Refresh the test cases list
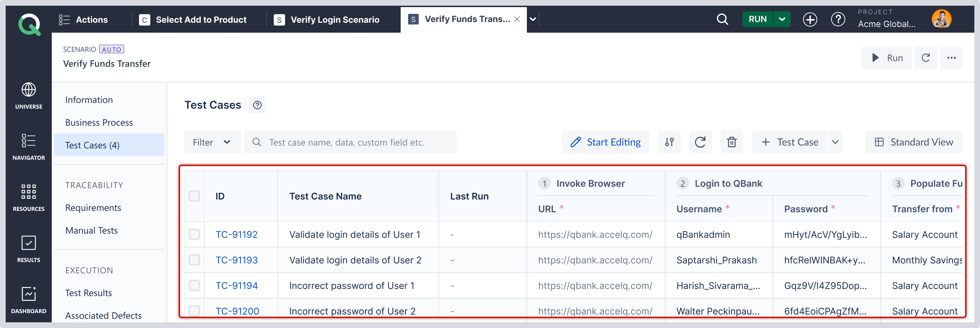980x328 pixels. 700,142
